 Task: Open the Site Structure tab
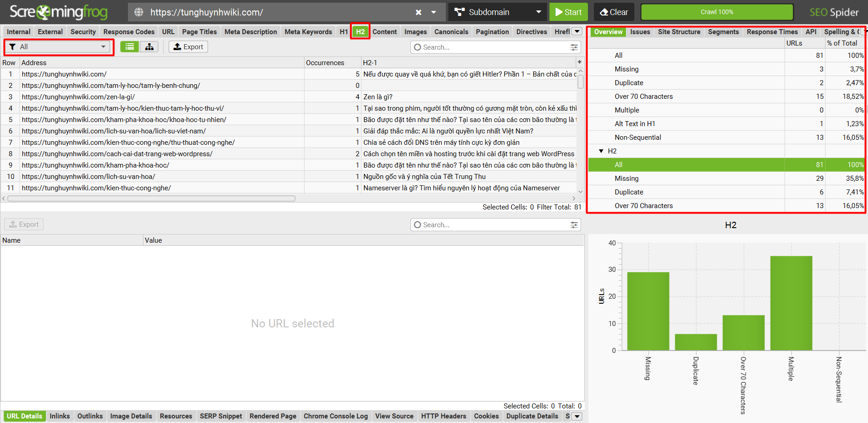[x=679, y=32]
